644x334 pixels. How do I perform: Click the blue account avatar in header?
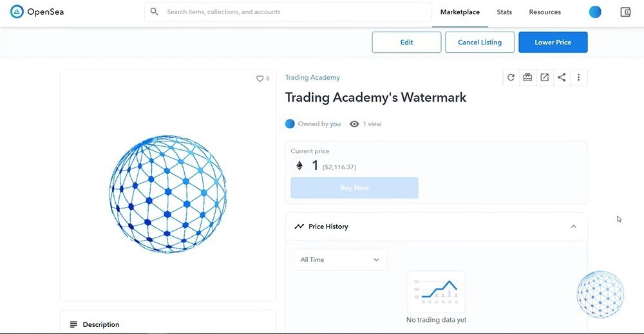point(595,12)
